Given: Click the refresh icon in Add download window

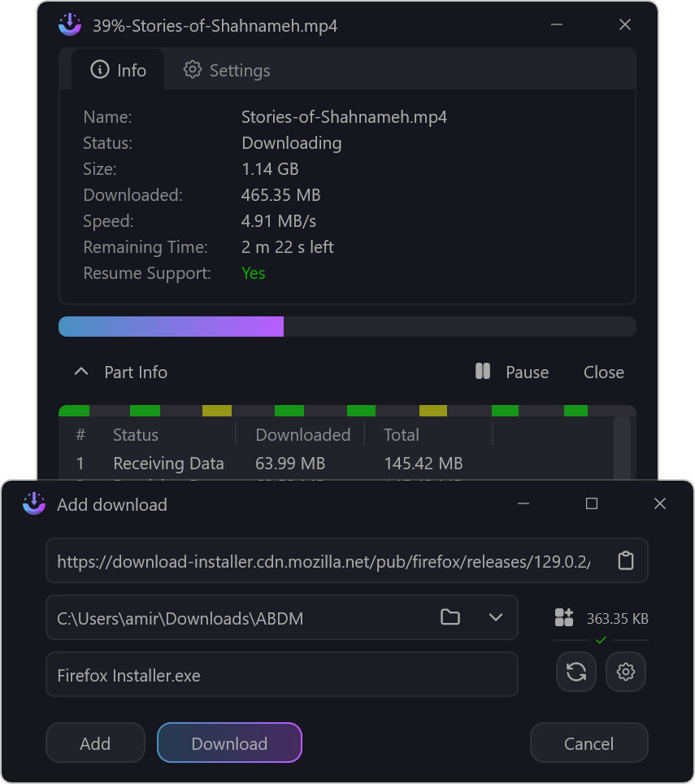Looking at the screenshot, I should pyautogui.click(x=576, y=672).
